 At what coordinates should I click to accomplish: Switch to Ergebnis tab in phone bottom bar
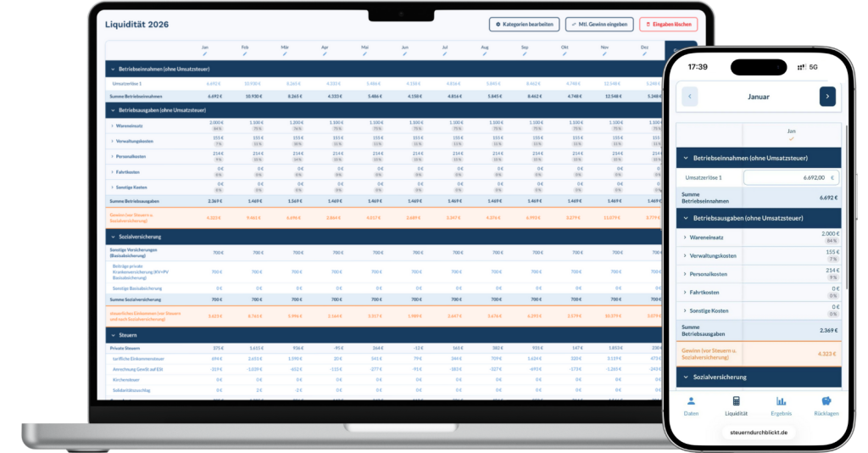pos(781,405)
